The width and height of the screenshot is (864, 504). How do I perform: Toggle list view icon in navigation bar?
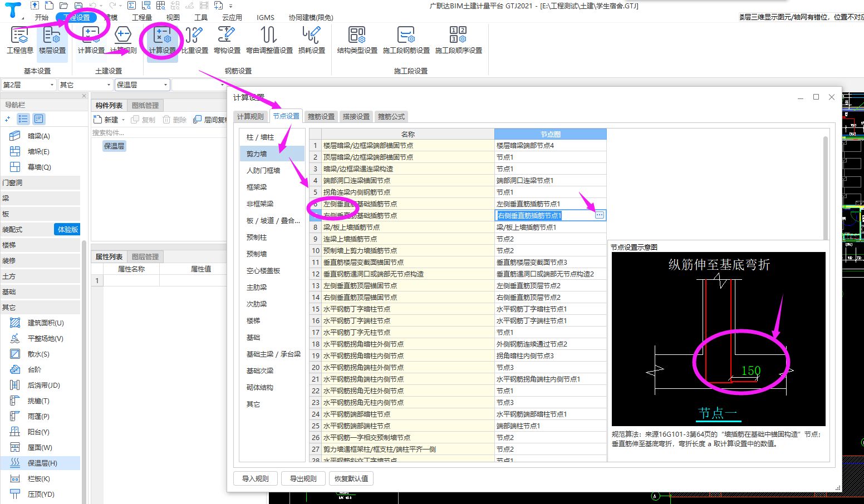coord(23,118)
